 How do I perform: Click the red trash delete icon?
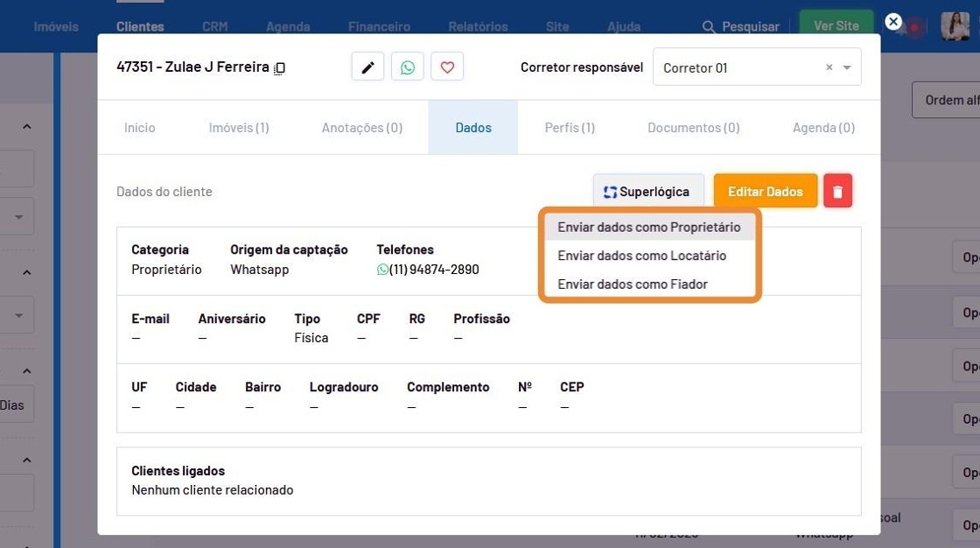(837, 191)
